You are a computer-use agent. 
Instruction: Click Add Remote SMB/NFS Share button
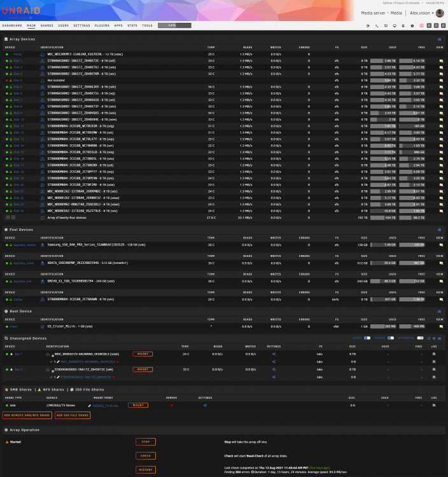(27, 415)
